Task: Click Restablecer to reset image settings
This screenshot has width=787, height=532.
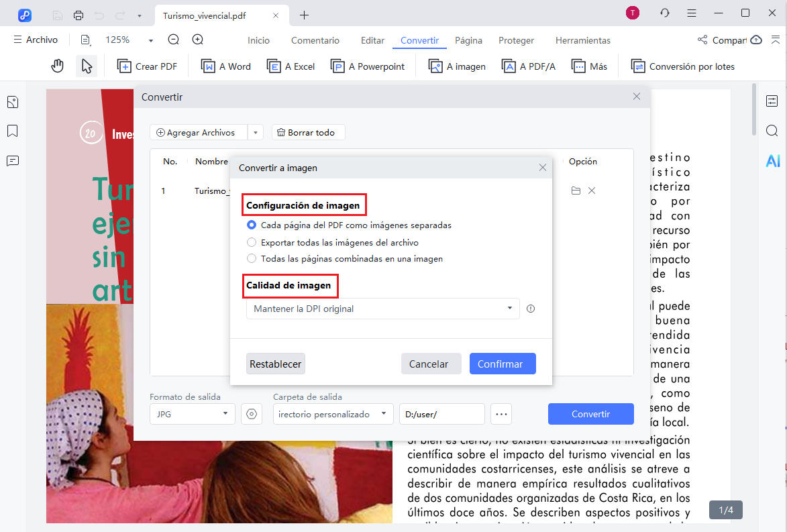Action: click(275, 363)
